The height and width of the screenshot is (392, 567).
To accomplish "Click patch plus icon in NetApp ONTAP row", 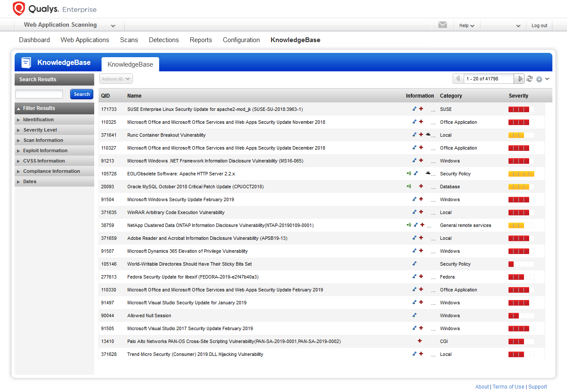I will coord(422,225).
